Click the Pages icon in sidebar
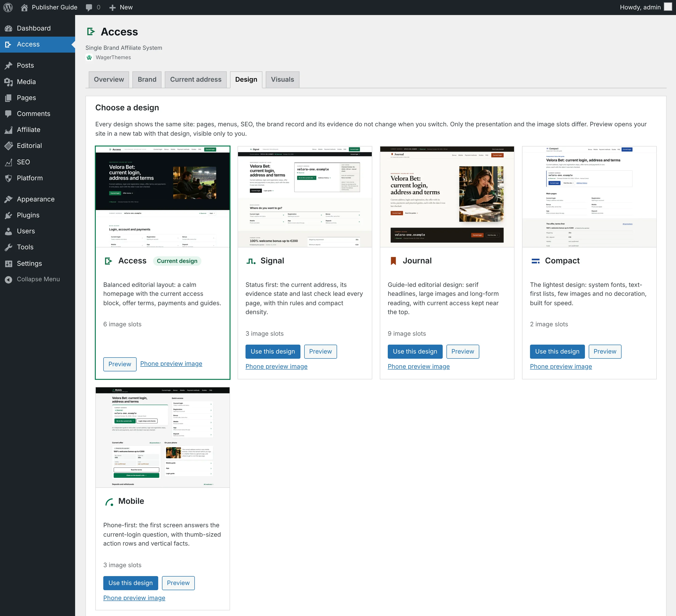The height and width of the screenshot is (616, 676). click(9, 98)
